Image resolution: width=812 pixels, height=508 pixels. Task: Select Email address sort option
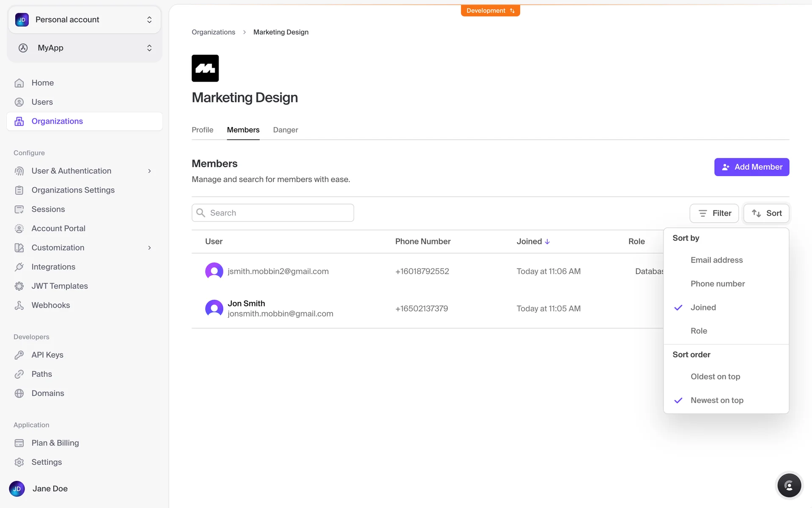(x=716, y=260)
